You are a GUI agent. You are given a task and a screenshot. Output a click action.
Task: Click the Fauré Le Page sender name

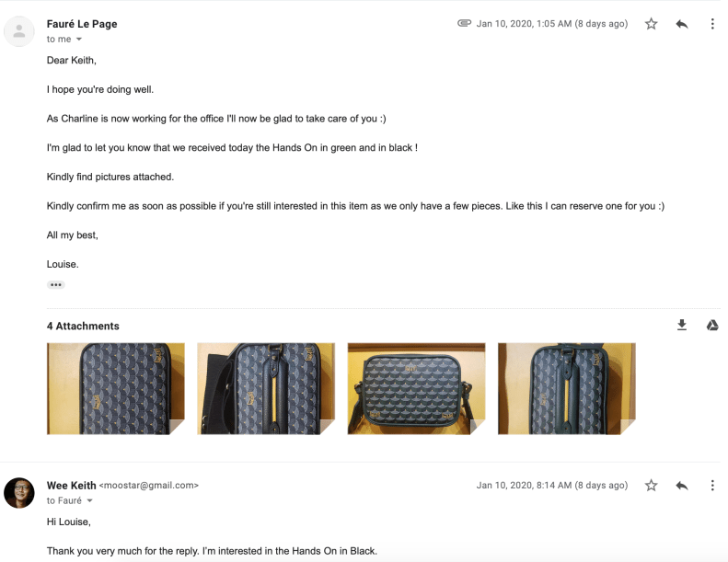click(82, 24)
